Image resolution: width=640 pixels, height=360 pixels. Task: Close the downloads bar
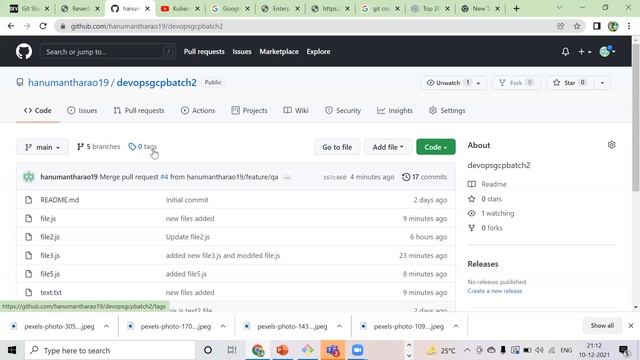pyautogui.click(x=631, y=326)
